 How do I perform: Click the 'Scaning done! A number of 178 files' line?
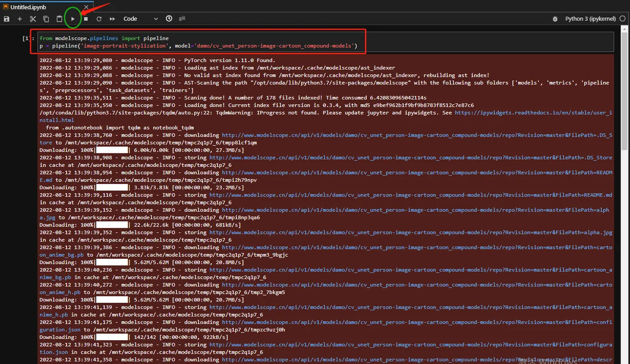click(x=233, y=98)
